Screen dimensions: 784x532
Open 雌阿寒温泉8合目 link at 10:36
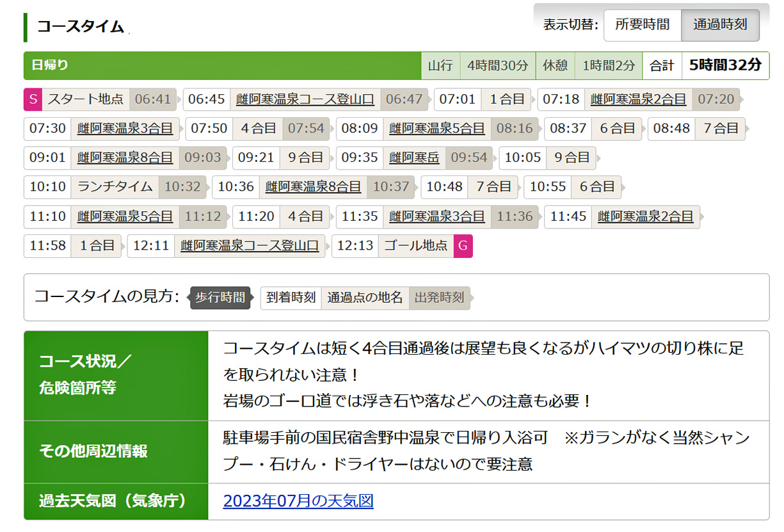[313, 187]
